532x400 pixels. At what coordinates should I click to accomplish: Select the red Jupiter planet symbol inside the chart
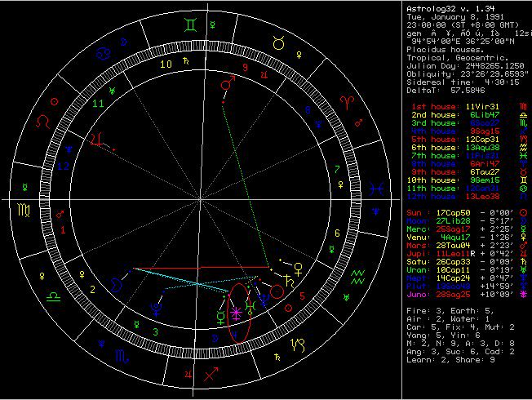click(x=102, y=139)
